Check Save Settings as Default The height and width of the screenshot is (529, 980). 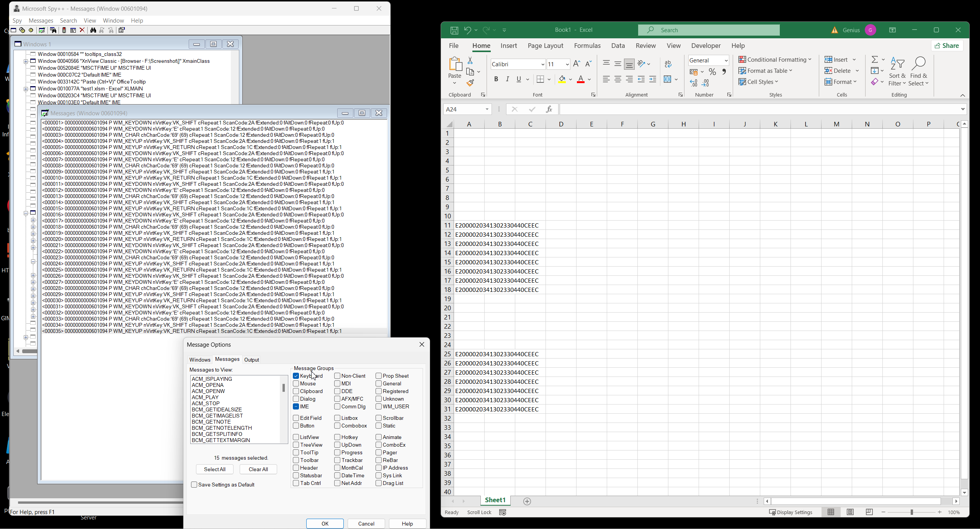tap(194, 485)
